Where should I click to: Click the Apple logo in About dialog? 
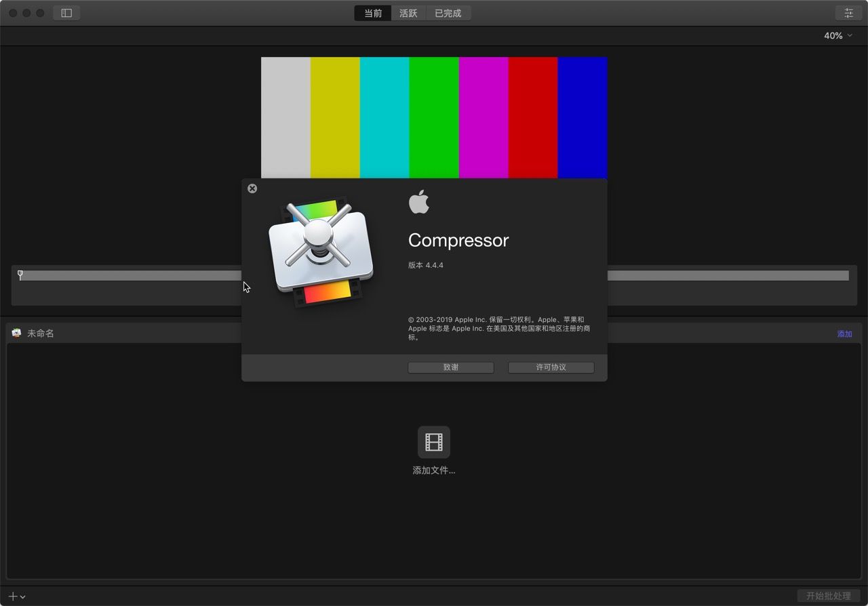[x=419, y=202]
